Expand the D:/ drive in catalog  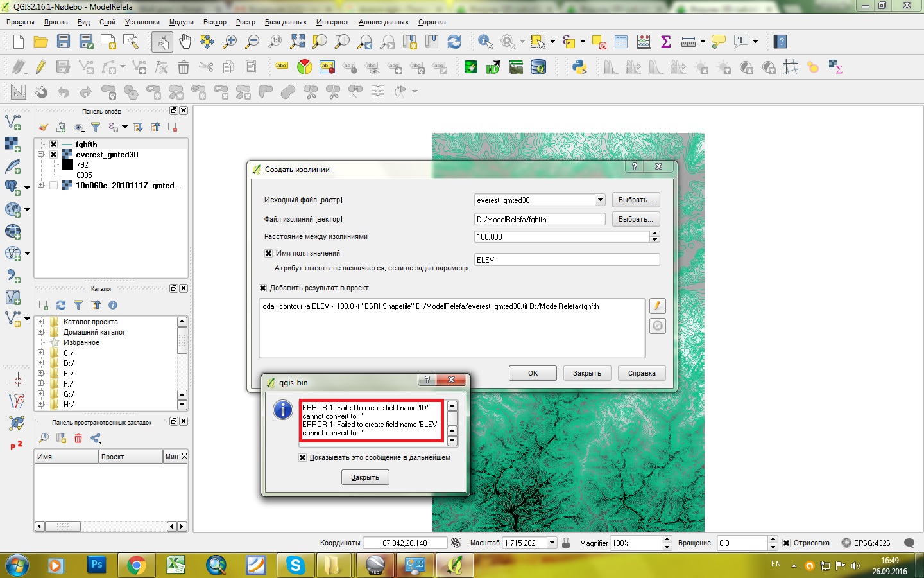41,363
